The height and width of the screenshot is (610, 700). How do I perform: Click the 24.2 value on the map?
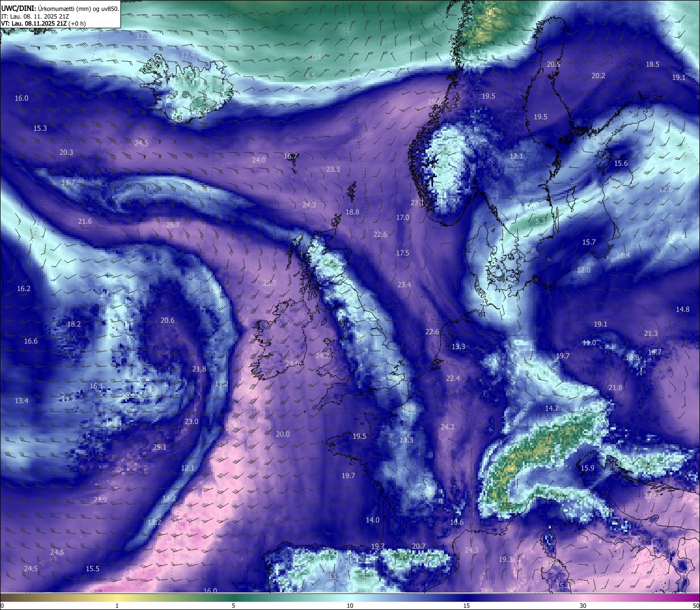(x=322, y=356)
